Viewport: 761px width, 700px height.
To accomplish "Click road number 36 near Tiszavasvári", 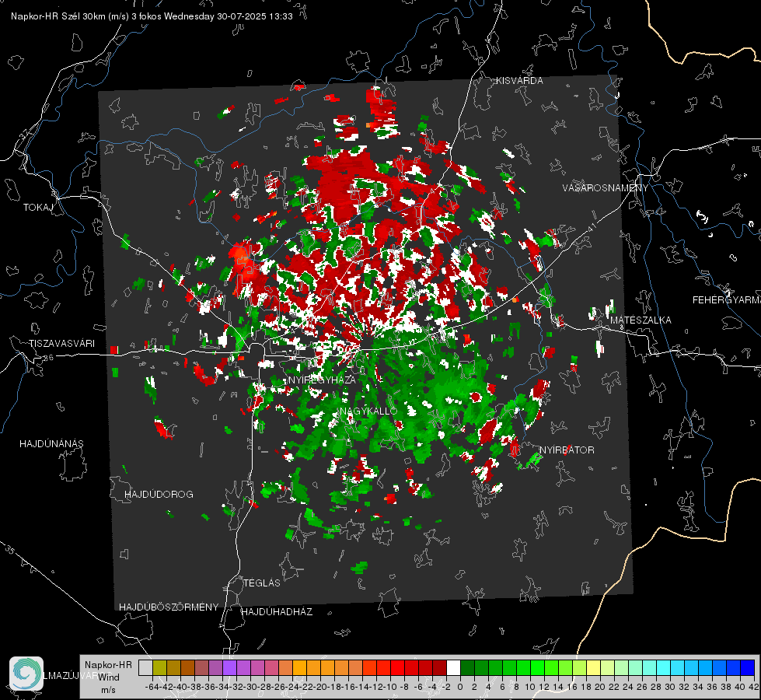I will click(x=48, y=358).
